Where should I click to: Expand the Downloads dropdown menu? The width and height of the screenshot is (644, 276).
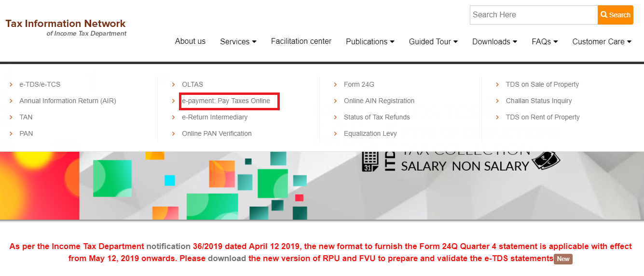(x=494, y=41)
